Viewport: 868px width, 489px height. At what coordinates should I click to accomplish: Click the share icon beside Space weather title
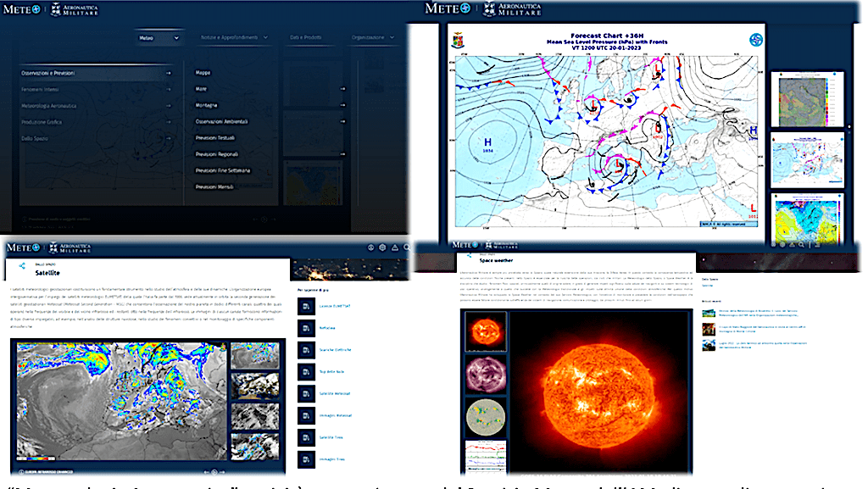[470, 255]
